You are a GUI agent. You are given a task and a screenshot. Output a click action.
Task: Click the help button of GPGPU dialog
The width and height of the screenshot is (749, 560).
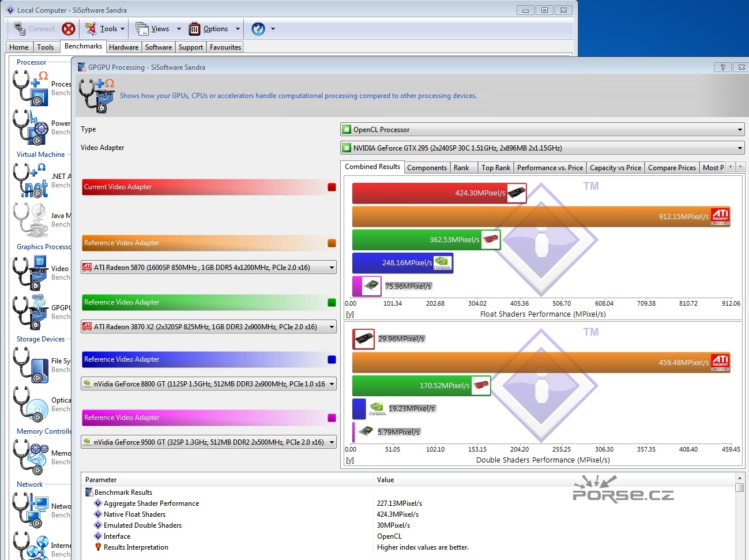722,67
